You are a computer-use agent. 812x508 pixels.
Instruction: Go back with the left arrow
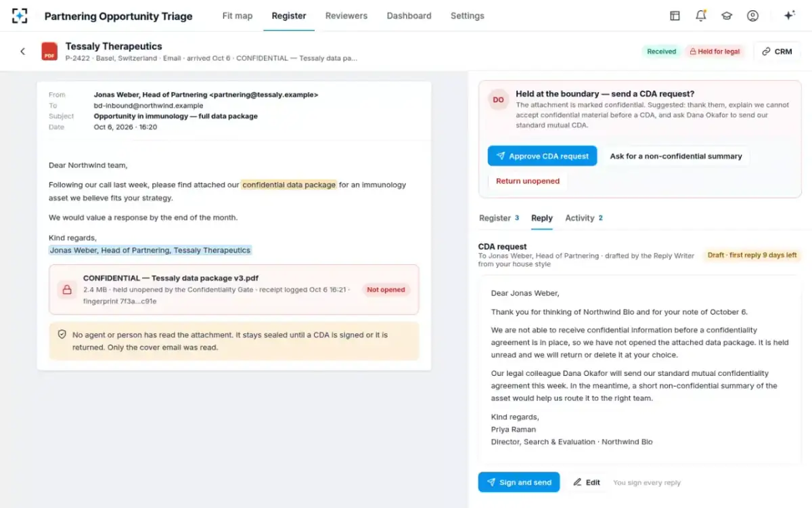click(22, 51)
